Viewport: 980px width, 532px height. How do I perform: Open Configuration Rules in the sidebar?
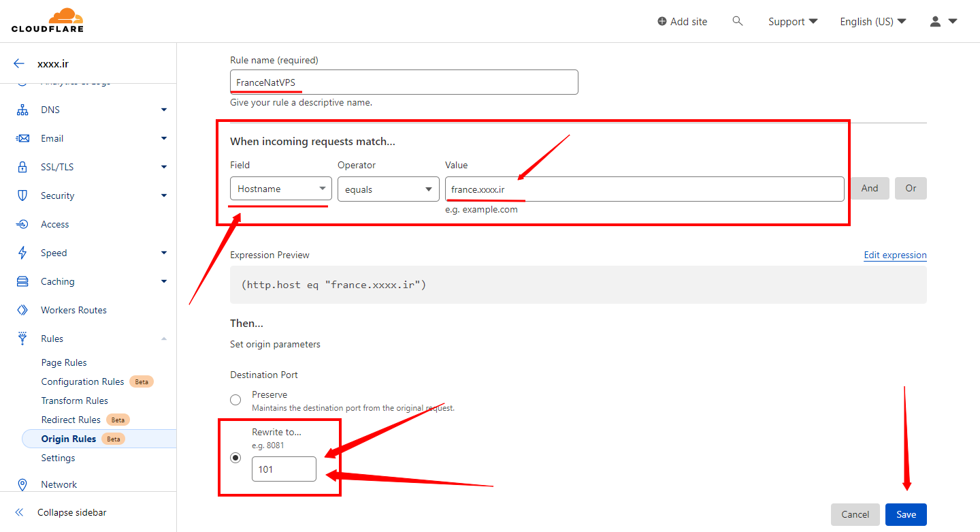82,381
